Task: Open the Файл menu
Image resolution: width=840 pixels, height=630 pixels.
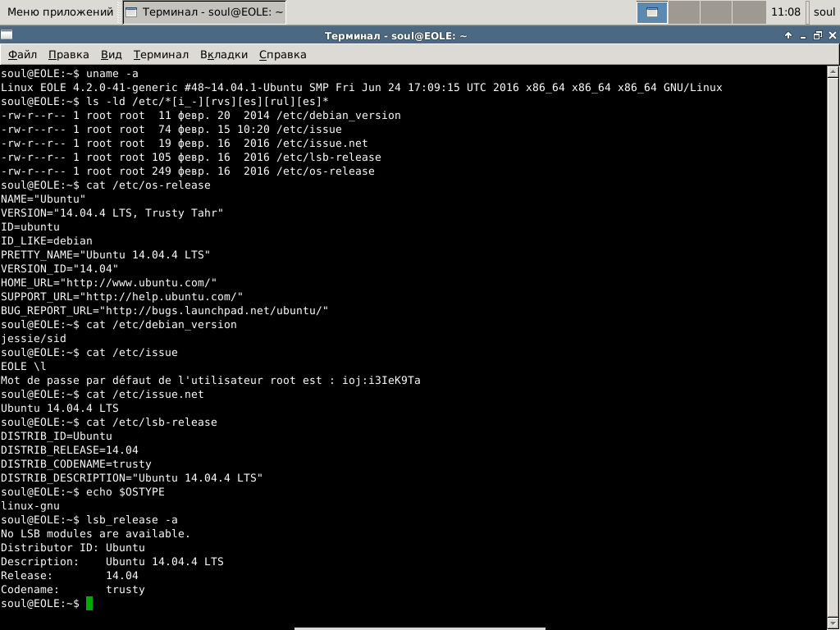Action: click(x=22, y=55)
